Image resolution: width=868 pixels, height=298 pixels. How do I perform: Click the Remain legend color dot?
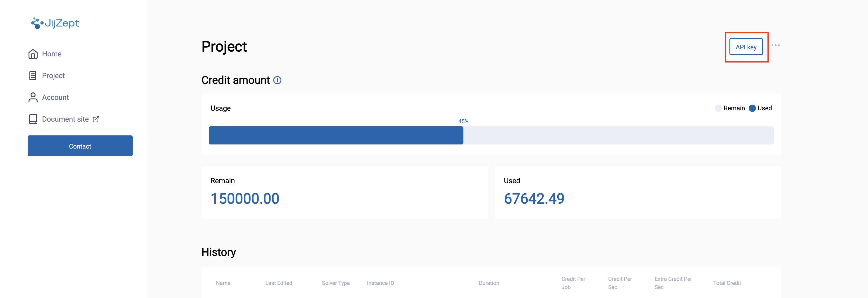point(718,108)
